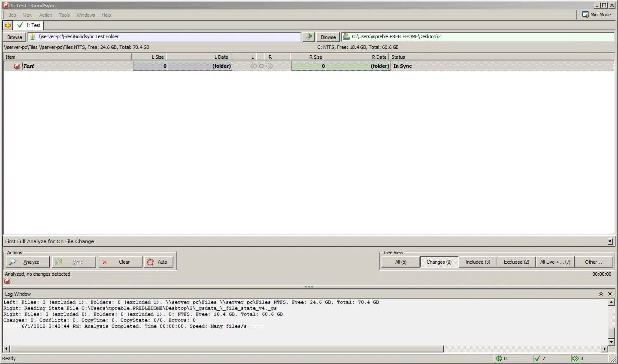
Task: Select the Test folder row
Action: pos(309,66)
